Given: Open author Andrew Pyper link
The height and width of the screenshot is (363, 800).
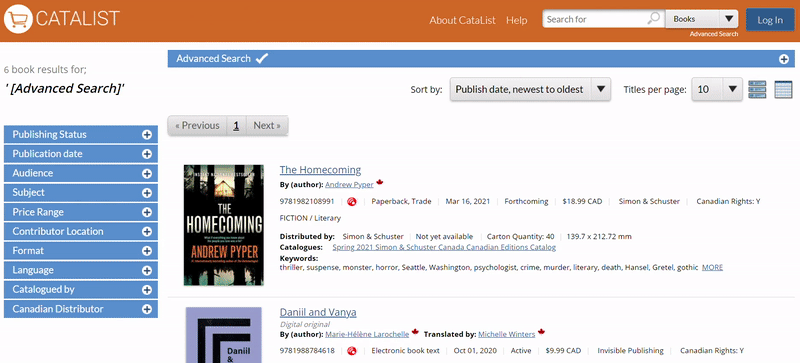Looking at the screenshot, I should [349, 184].
